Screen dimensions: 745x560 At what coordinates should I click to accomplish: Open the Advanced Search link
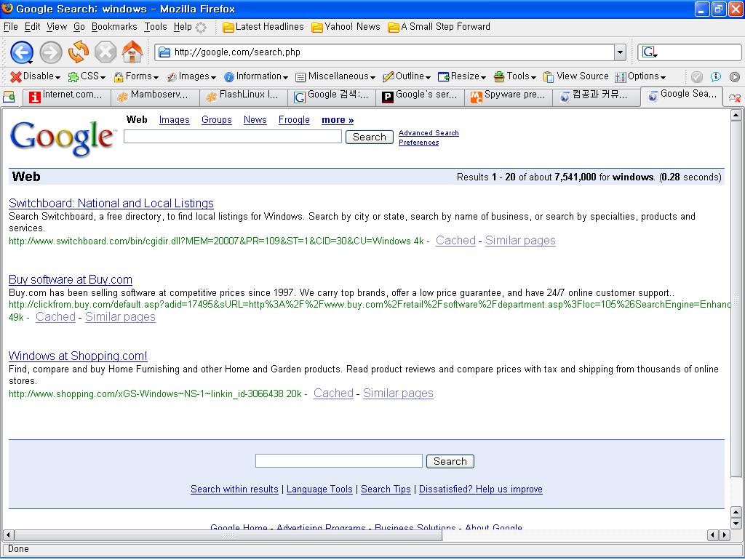pos(429,133)
